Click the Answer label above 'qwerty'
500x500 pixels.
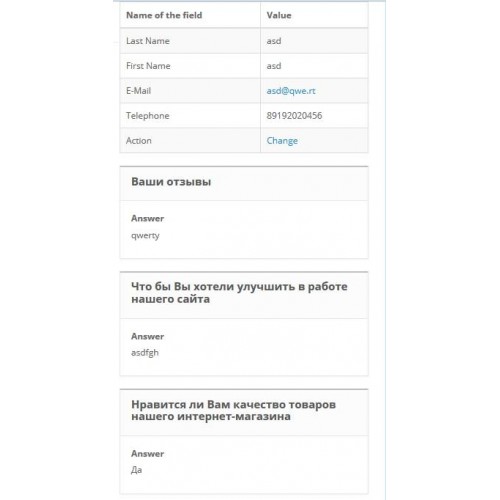(x=147, y=219)
